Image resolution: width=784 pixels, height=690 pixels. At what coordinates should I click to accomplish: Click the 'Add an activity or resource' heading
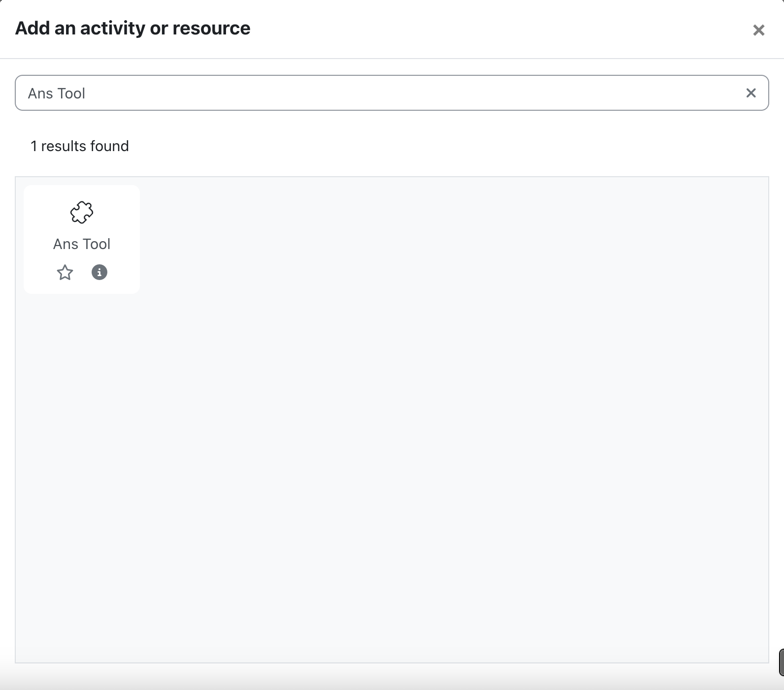(133, 28)
